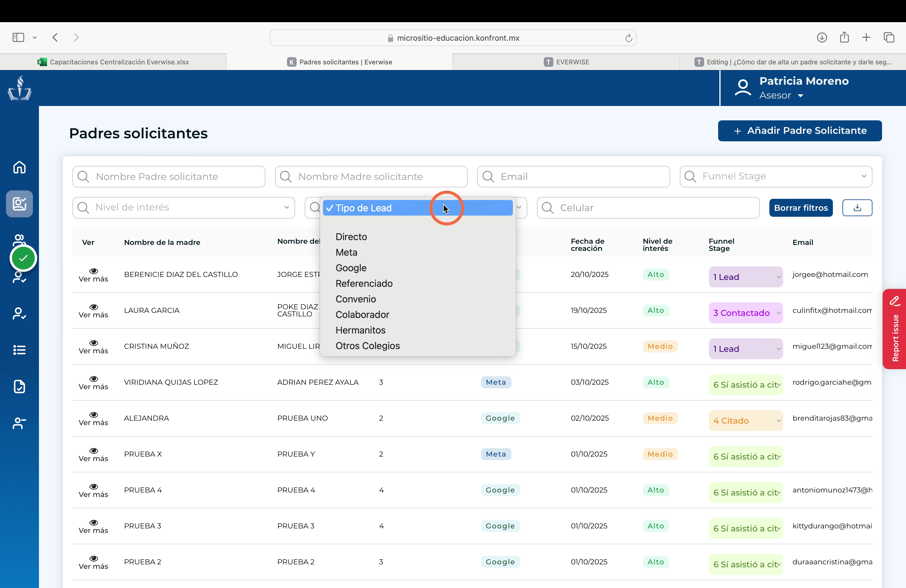Expand the Asesor user menu arrow
The width and height of the screenshot is (906, 588).
pyautogui.click(x=801, y=96)
